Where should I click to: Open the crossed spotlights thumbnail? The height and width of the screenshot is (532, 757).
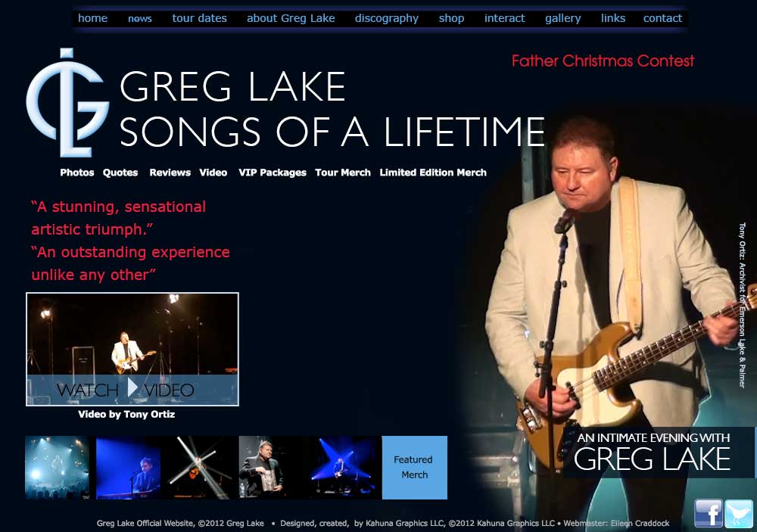(x=199, y=468)
